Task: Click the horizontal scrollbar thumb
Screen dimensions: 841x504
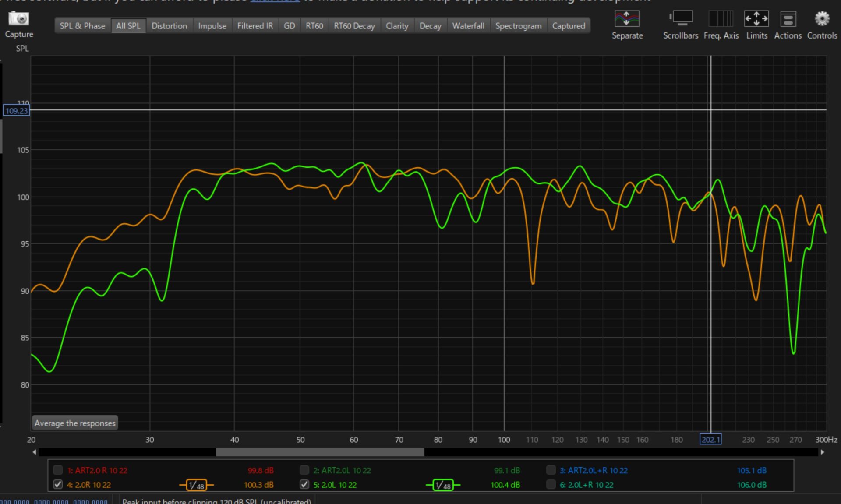Action: click(320, 452)
